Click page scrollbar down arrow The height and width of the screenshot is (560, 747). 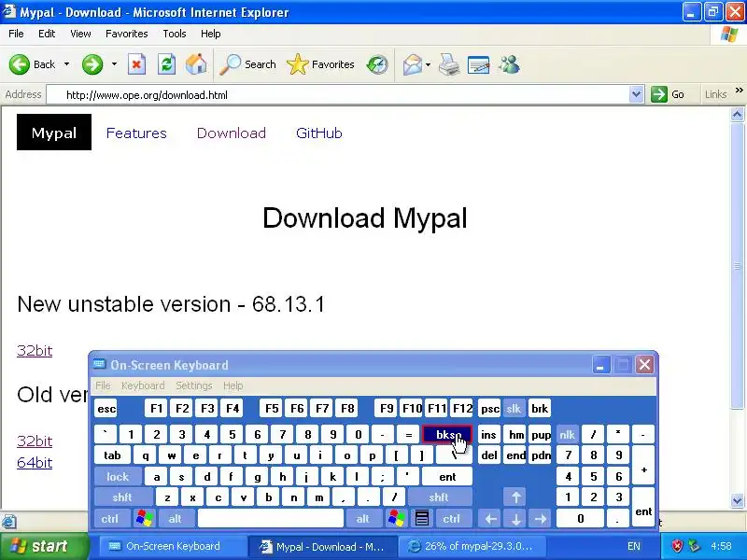(737, 500)
